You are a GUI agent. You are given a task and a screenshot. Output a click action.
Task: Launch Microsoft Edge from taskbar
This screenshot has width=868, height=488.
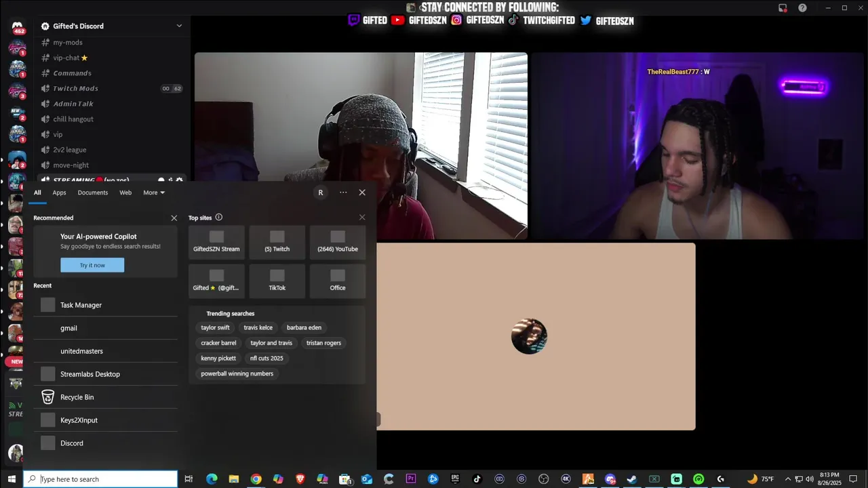[212, 479]
